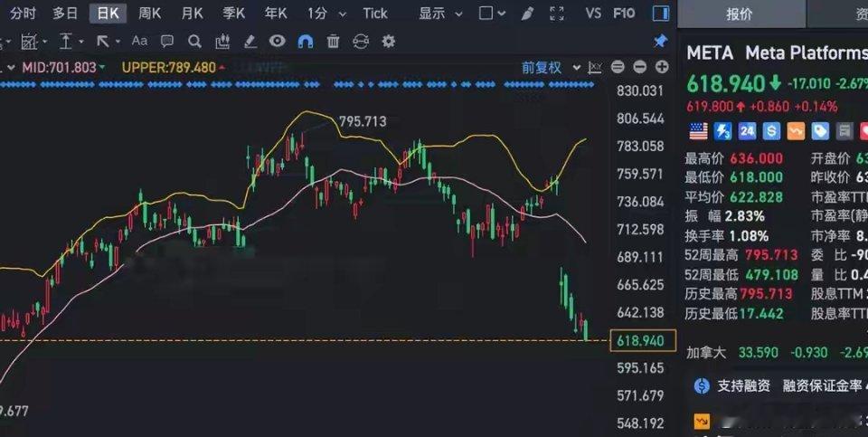
Task: Select the 年K yearly chart tab
Action: coord(276,14)
